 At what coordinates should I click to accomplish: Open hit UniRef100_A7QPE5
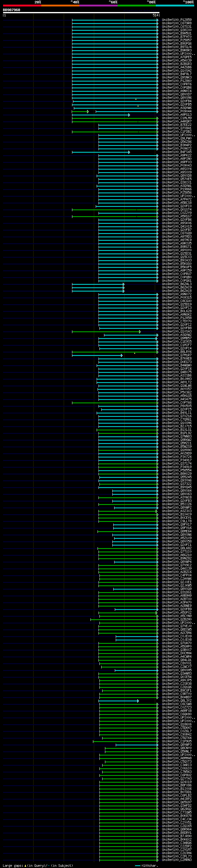tap(177, 57)
